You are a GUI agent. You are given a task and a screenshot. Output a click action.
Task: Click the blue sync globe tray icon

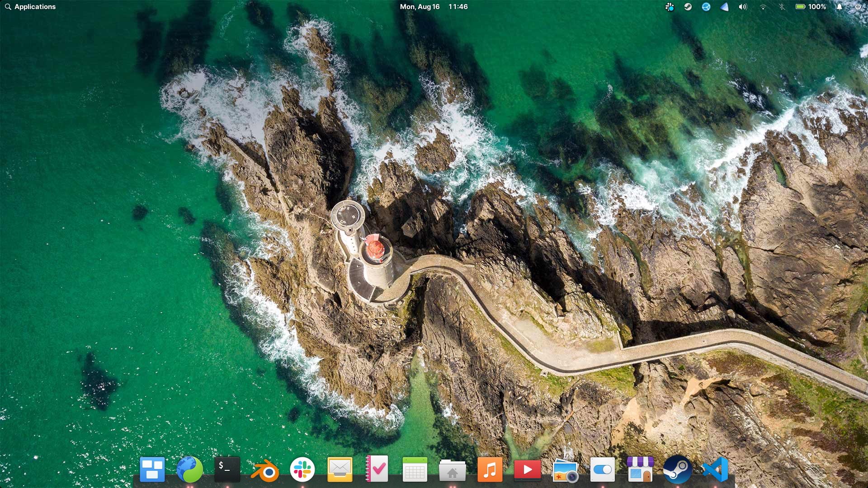[x=706, y=7]
